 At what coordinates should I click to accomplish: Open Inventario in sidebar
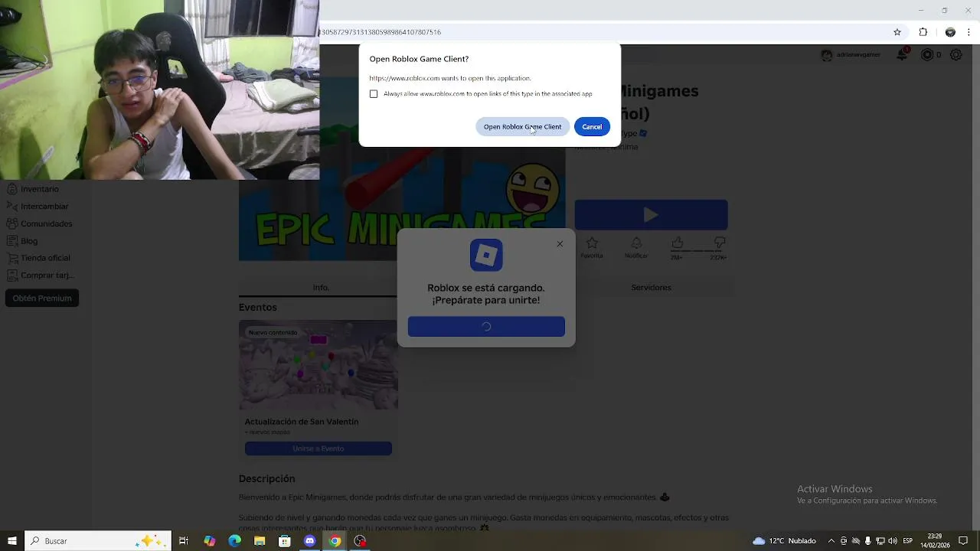tap(40, 189)
